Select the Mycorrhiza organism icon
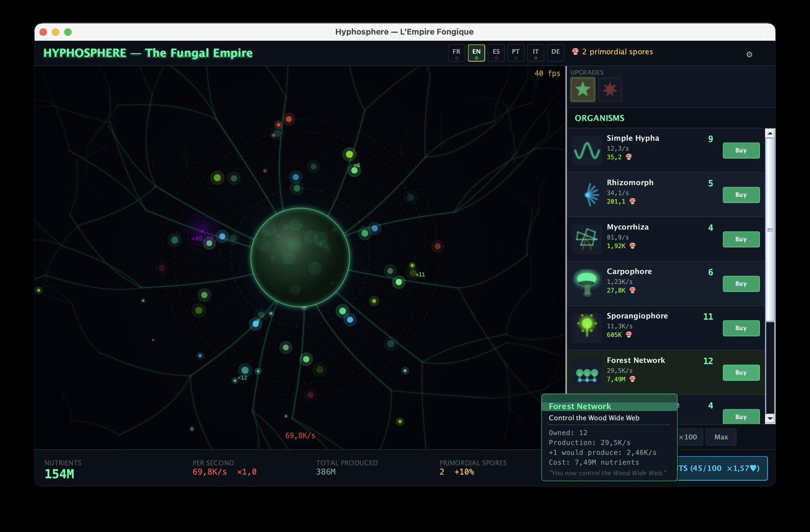Screen dimensions: 810x532 587,239
